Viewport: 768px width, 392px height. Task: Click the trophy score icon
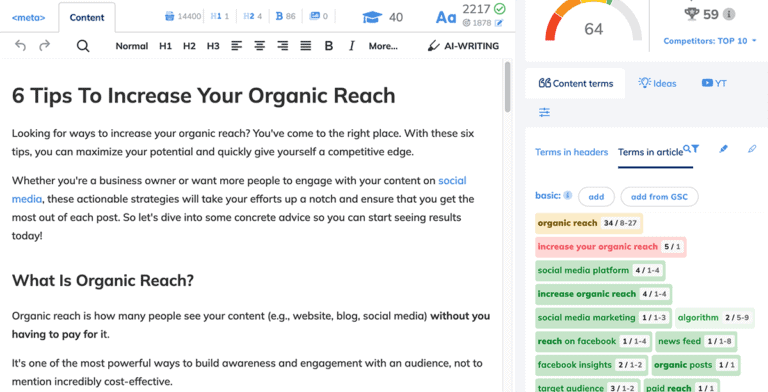(x=692, y=14)
